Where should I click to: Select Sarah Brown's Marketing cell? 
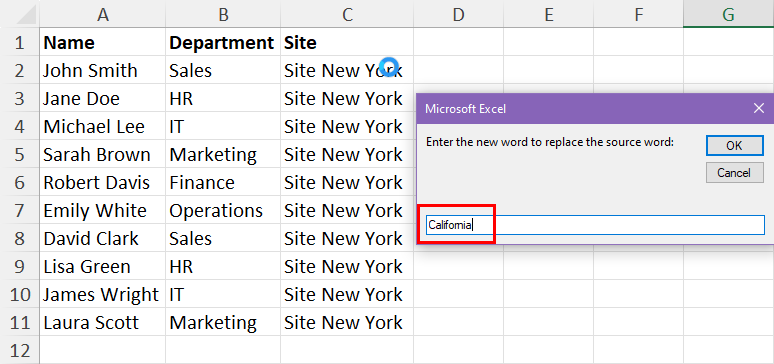(223, 154)
